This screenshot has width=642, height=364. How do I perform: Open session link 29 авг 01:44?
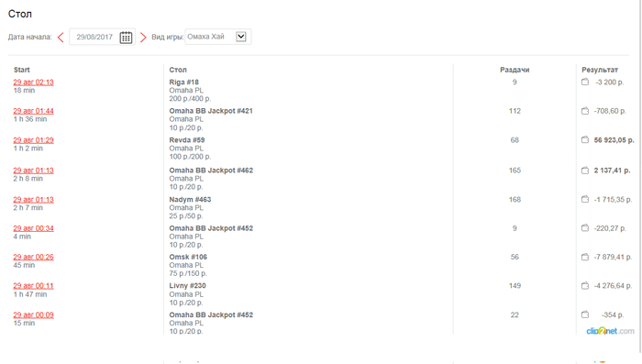click(x=33, y=111)
